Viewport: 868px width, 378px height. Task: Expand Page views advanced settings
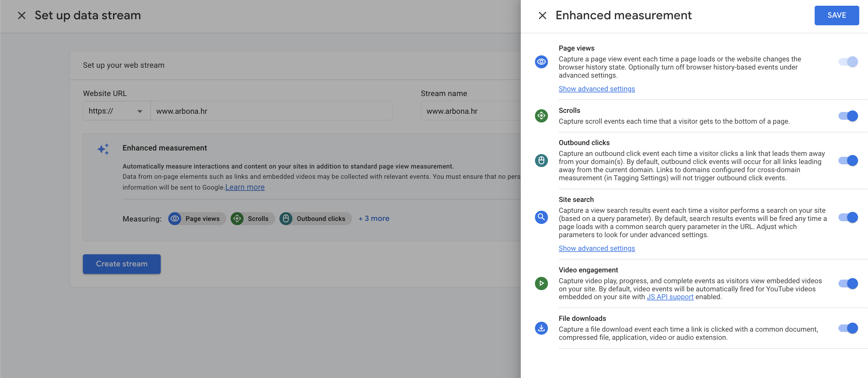596,88
